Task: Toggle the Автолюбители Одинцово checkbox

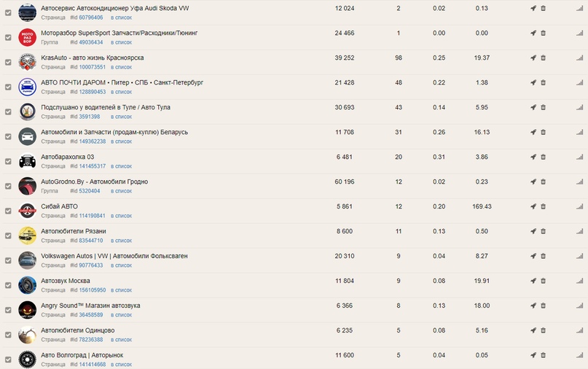Action: tap(8, 335)
